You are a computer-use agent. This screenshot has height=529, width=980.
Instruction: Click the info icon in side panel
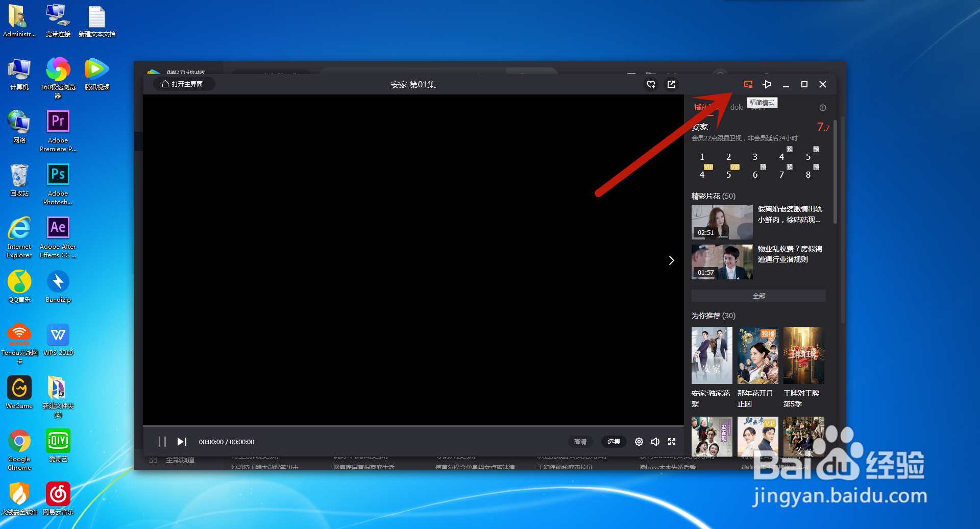[823, 108]
